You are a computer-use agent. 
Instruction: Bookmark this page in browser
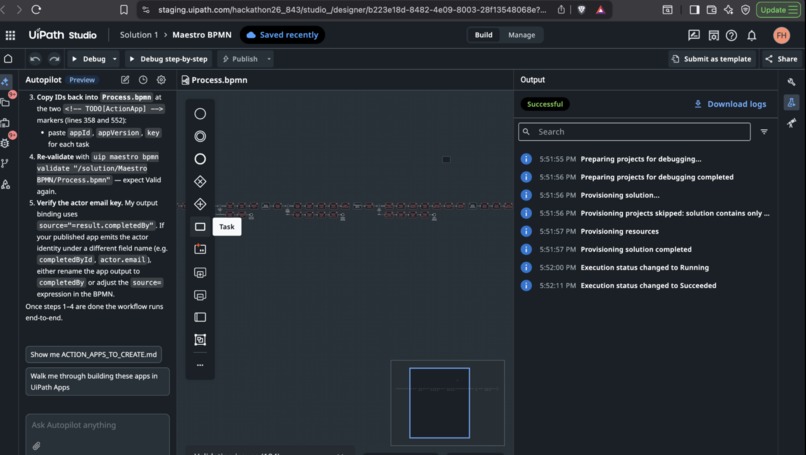pyautogui.click(x=123, y=10)
